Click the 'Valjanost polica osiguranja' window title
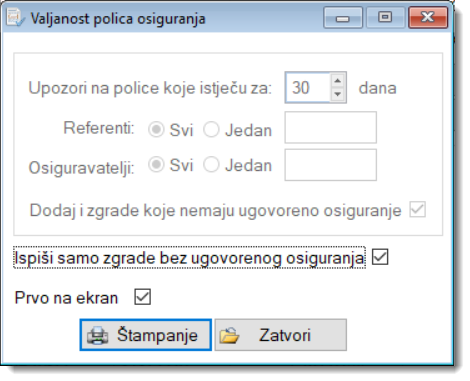This screenshot has height=381, width=470. tap(118, 19)
